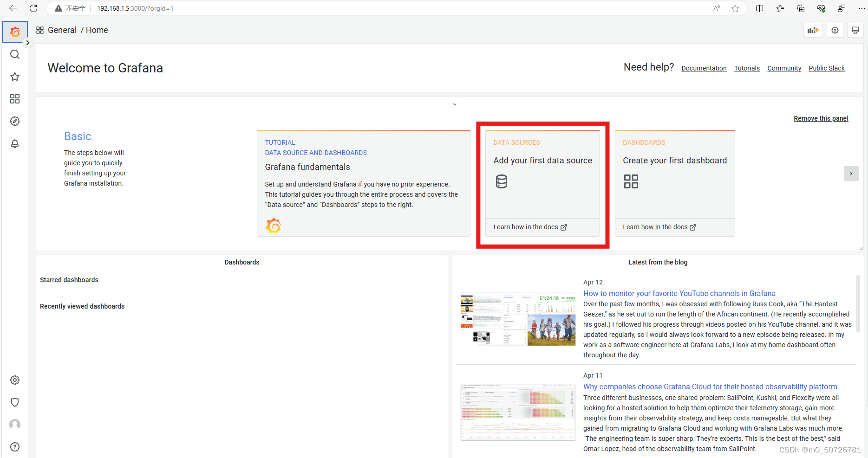Collapse the setup panel chevron
This screenshot has height=458, width=868.
click(455, 104)
